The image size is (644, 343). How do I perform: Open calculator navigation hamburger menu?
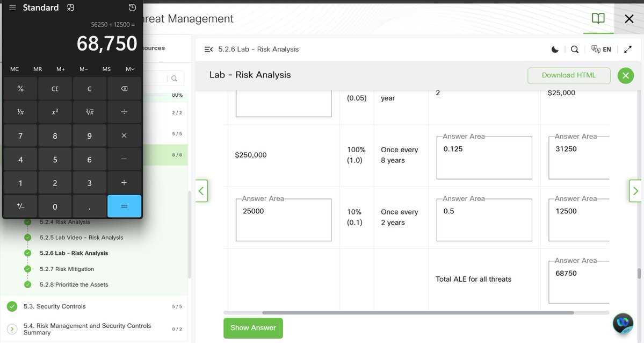click(x=13, y=8)
